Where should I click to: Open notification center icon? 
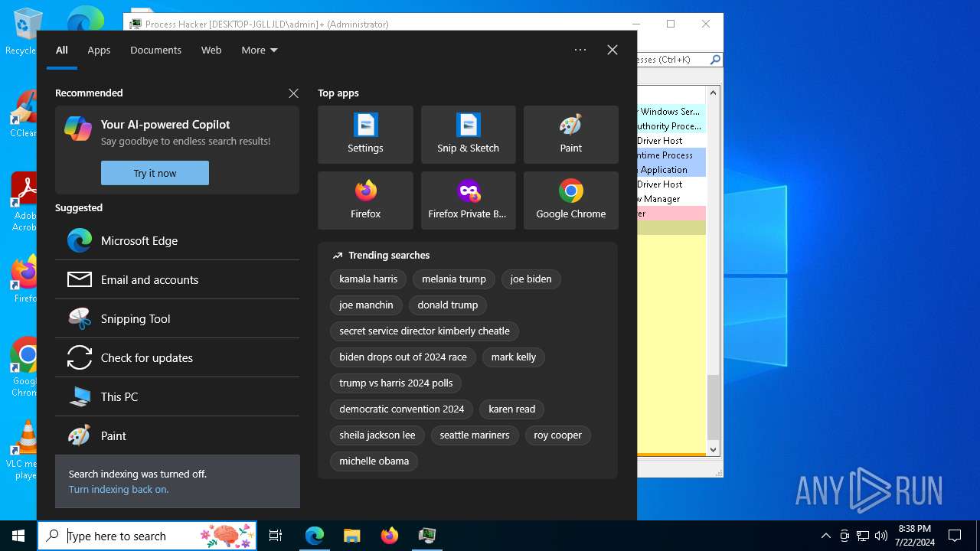click(x=955, y=536)
